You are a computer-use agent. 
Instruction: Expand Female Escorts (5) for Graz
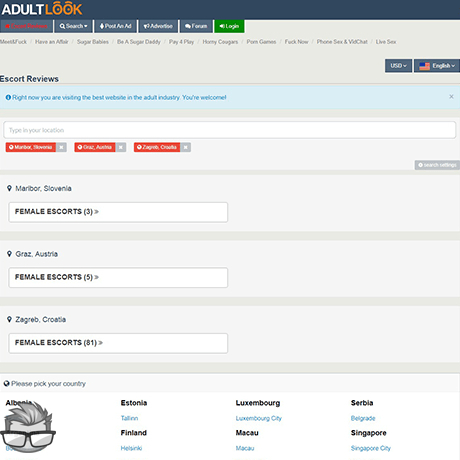click(x=118, y=277)
